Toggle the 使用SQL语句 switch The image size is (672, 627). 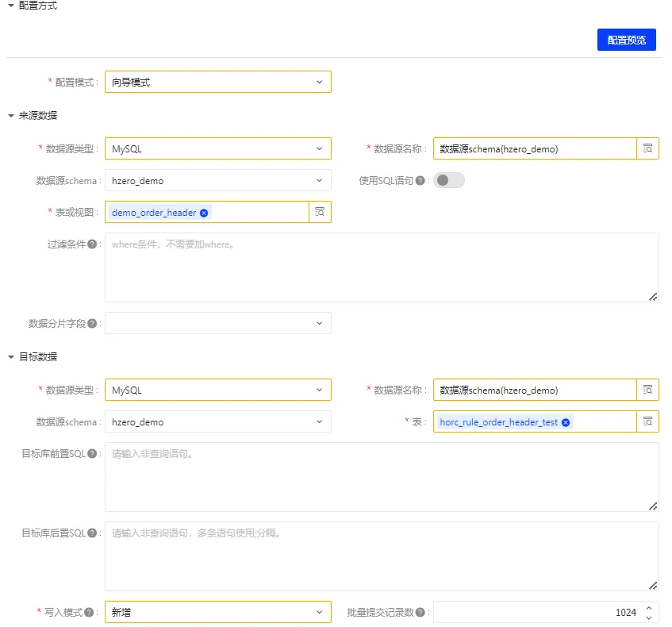pos(449,180)
